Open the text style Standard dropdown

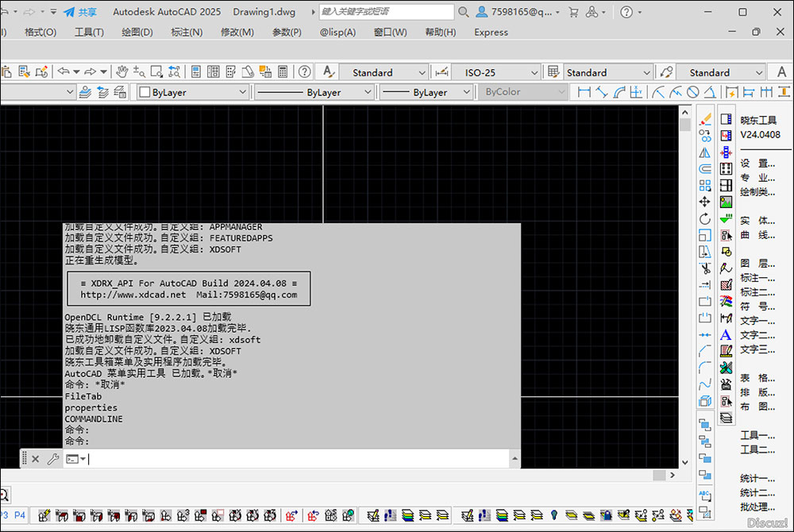(x=384, y=72)
